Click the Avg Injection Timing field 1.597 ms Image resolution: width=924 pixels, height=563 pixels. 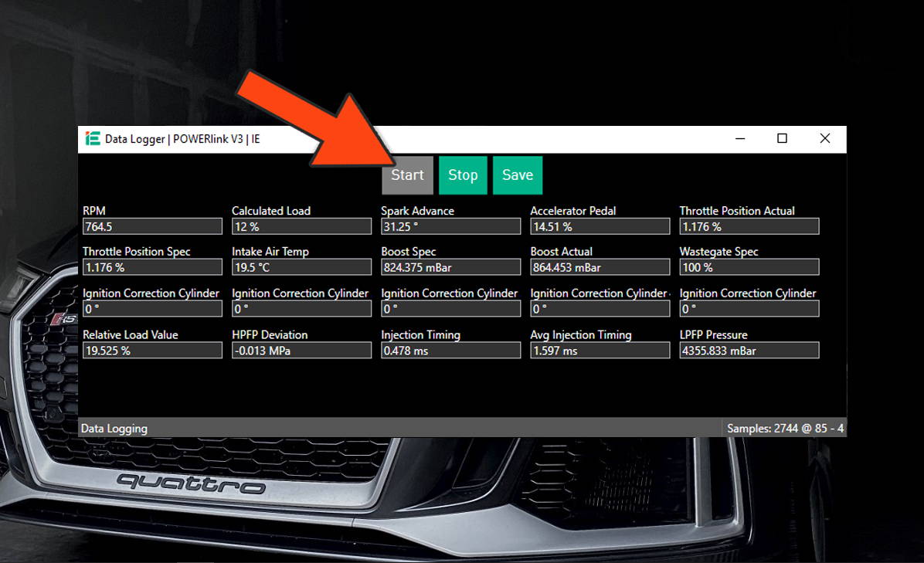600,351
